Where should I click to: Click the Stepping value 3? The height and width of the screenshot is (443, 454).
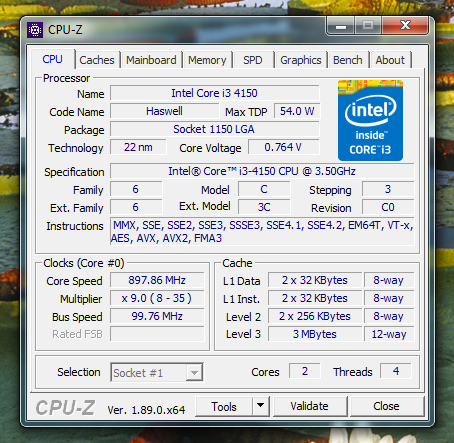388,189
